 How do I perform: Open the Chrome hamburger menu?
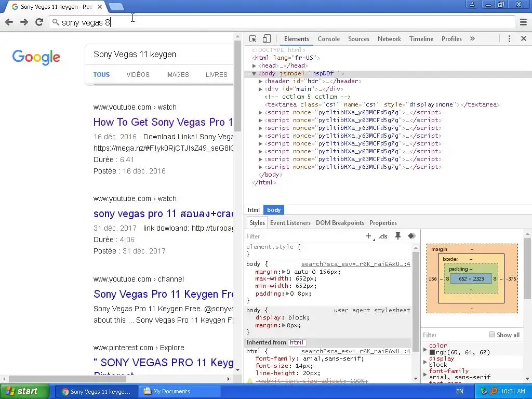pyautogui.click(x=523, y=22)
